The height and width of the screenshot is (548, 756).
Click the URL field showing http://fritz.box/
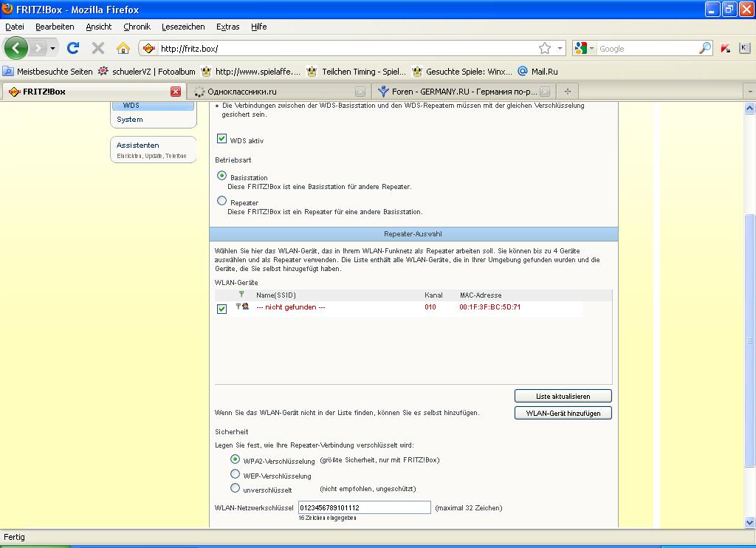tap(347, 49)
